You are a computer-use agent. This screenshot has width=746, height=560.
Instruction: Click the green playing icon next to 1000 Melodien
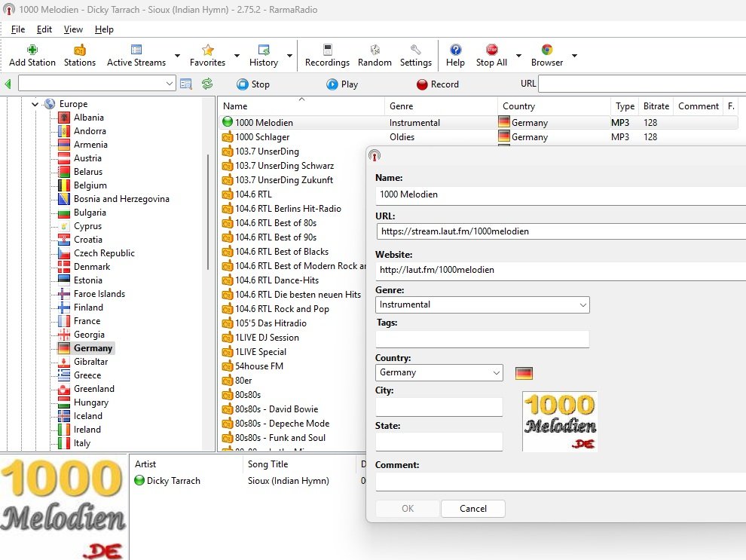pos(228,122)
